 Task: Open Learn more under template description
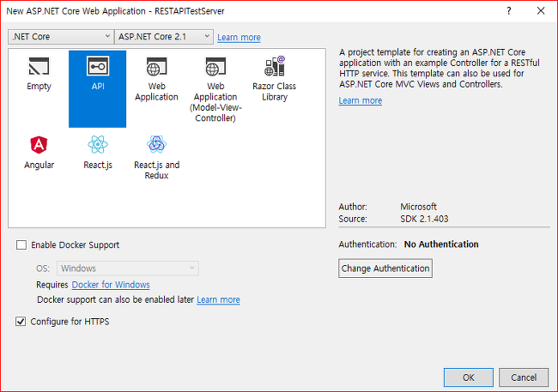tap(361, 100)
